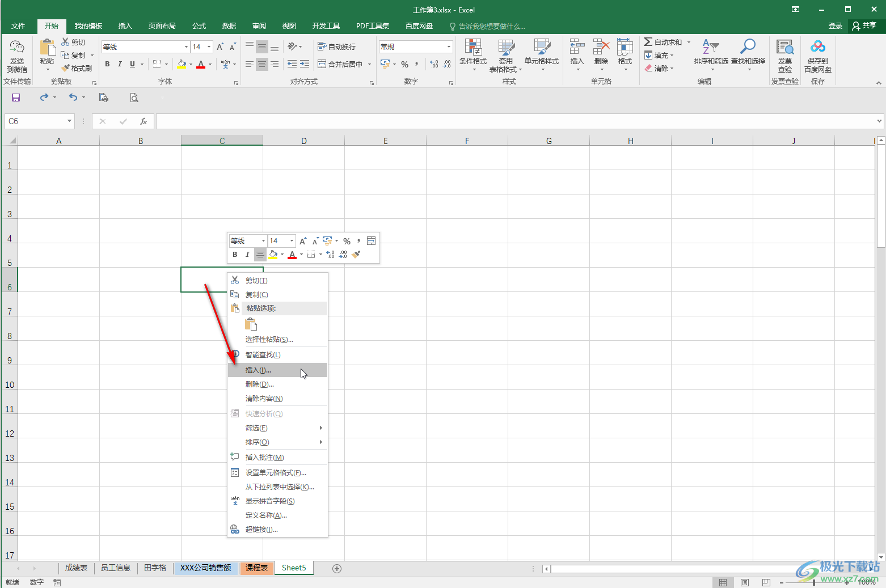Open the 公式 ribbon tab
886x588 pixels.
(x=199, y=26)
